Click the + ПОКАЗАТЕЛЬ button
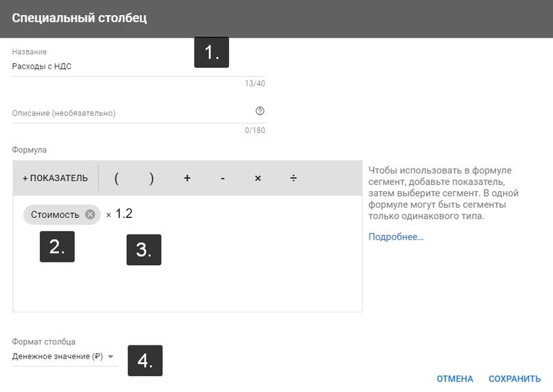553x392 pixels. point(56,178)
